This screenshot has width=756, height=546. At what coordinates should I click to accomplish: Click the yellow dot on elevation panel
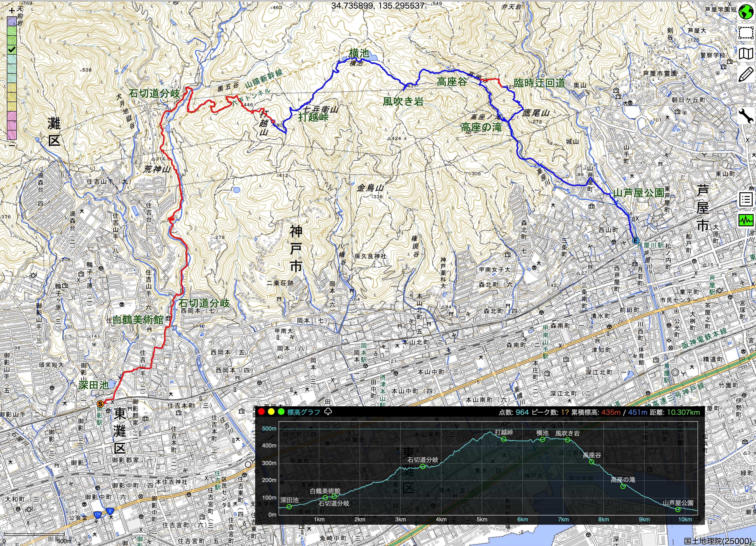(271, 412)
